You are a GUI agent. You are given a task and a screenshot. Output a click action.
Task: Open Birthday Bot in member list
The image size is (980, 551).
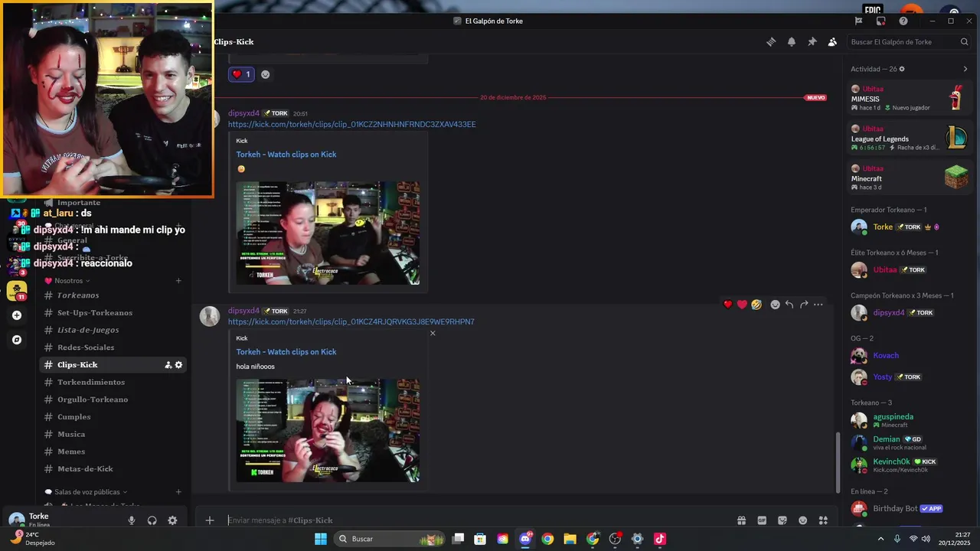[x=908, y=508]
